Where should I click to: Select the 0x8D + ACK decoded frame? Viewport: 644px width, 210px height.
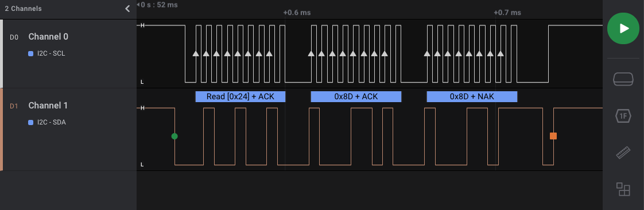coord(356,96)
